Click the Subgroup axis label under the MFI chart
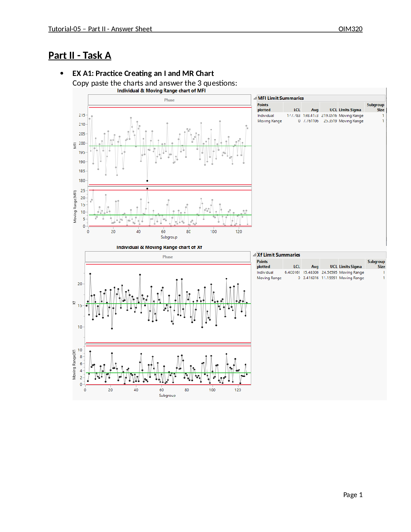 pos(169,237)
